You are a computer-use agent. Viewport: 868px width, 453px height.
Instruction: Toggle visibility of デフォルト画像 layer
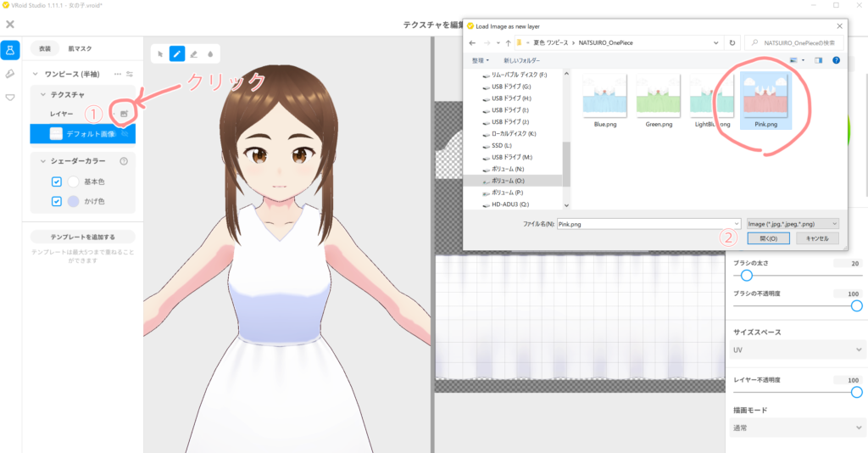tap(125, 133)
